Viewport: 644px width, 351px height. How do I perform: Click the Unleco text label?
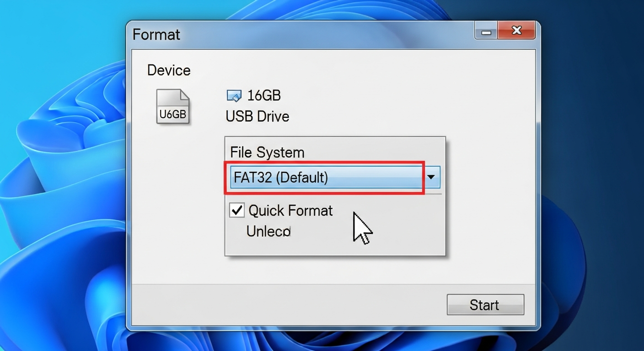268,231
